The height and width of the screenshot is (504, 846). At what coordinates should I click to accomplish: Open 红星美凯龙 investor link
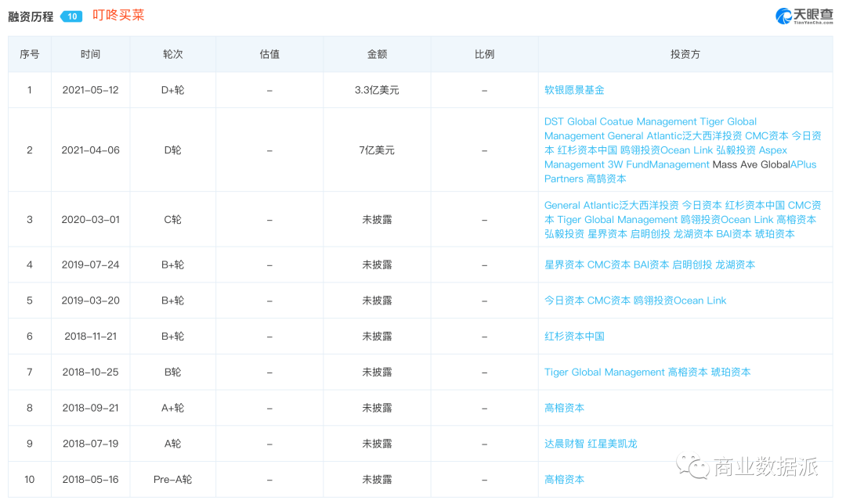tap(613, 444)
